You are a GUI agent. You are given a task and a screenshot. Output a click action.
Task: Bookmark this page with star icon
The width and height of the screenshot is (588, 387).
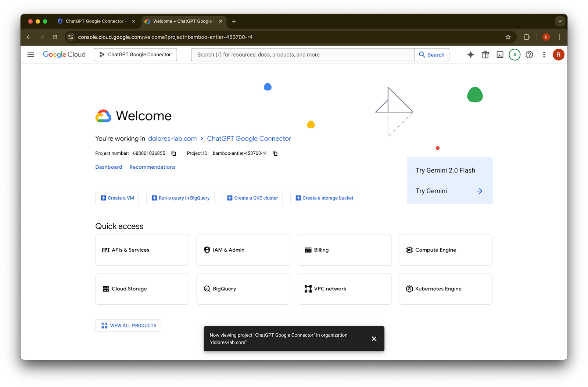(508, 37)
